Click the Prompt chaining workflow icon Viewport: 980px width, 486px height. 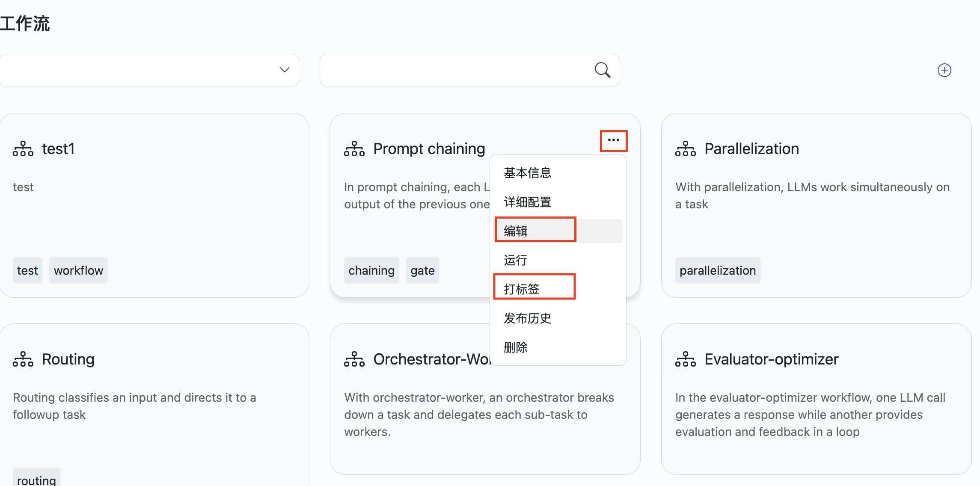pyautogui.click(x=354, y=149)
